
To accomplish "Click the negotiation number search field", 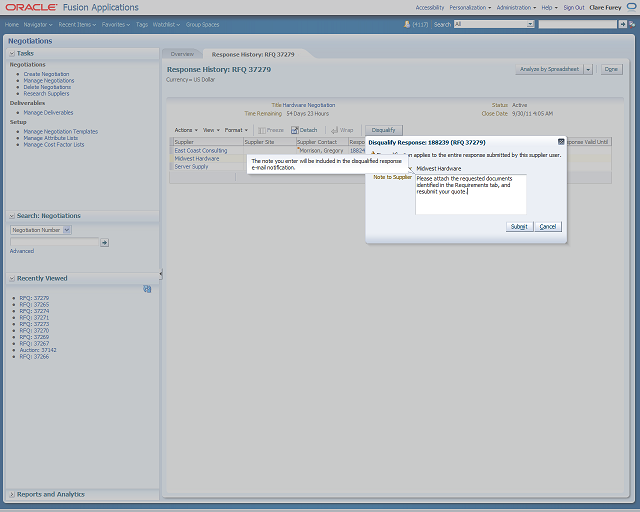I will 54,242.
